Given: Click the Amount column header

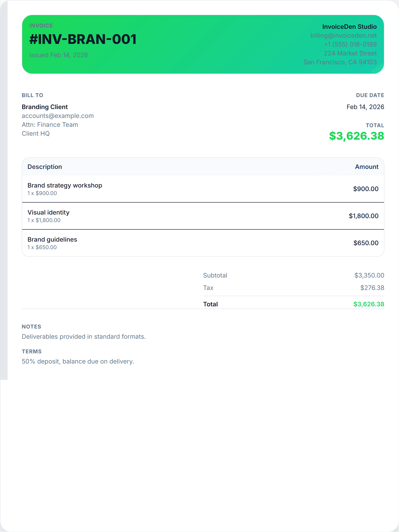Looking at the screenshot, I should coord(367,167).
